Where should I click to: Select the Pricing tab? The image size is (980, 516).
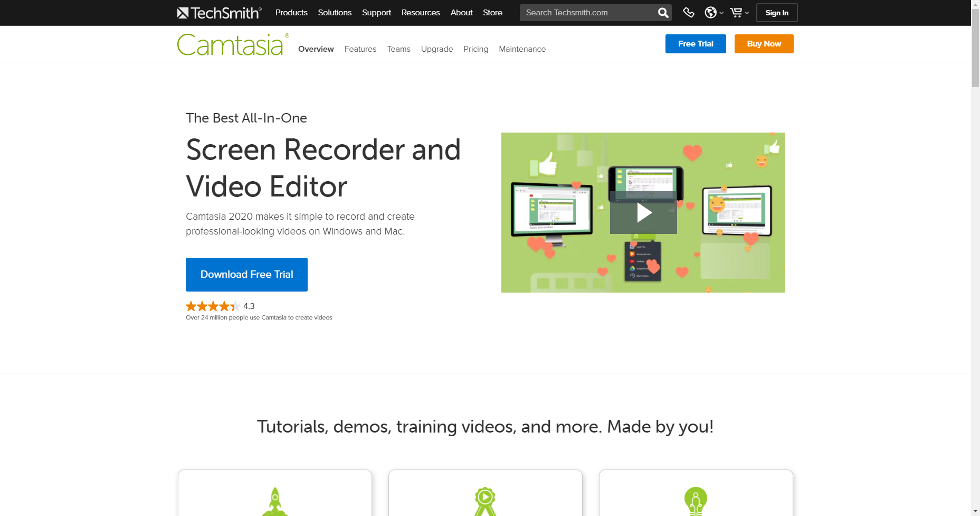[476, 49]
